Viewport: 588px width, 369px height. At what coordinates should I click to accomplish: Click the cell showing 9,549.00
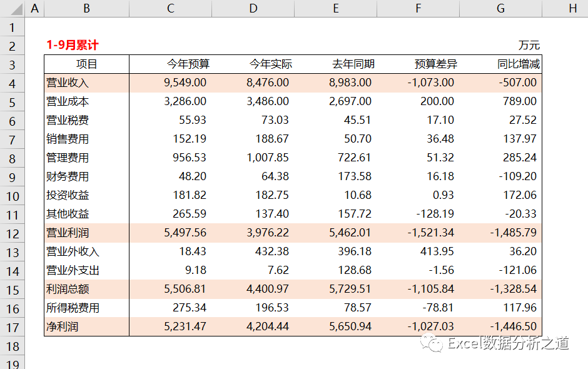click(171, 83)
